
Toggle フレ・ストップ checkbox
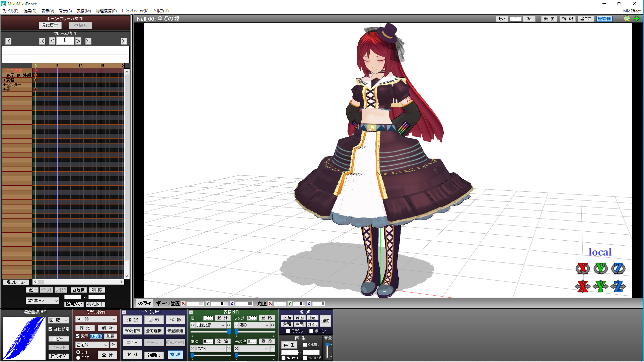point(305,358)
